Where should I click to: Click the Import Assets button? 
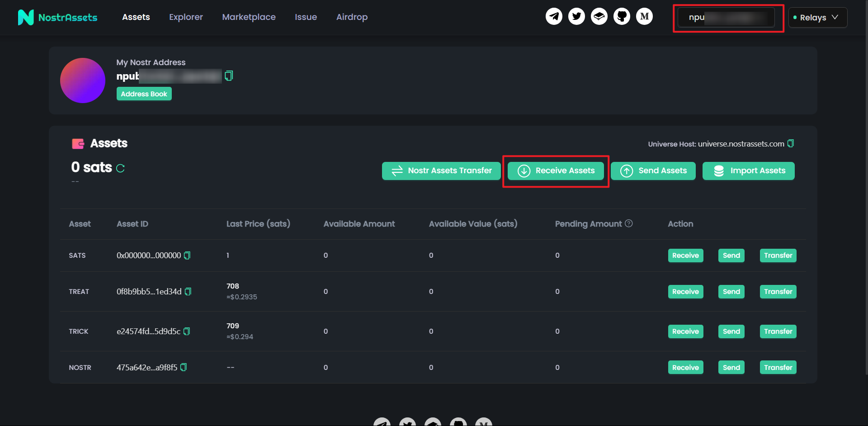point(749,171)
